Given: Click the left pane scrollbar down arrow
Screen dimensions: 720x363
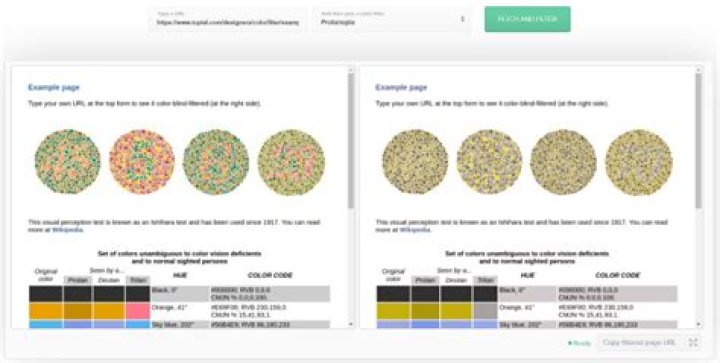Looking at the screenshot, I should [351, 324].
